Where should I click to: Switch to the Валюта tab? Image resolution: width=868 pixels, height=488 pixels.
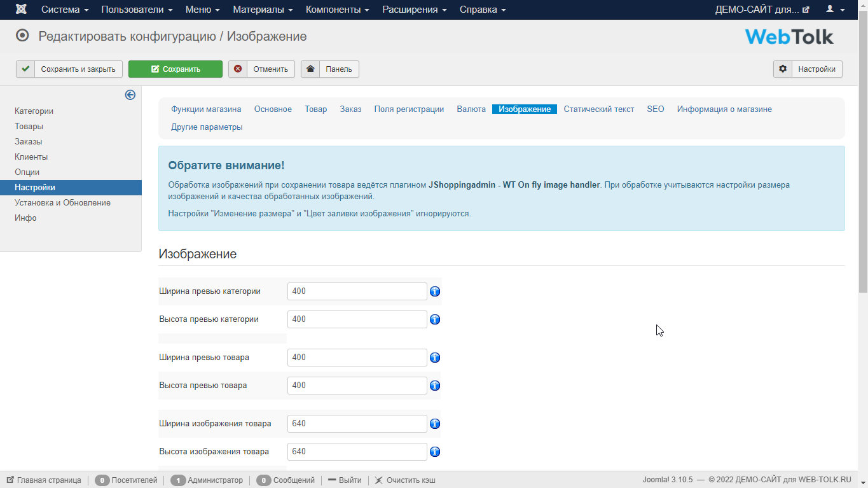(471, 109)
